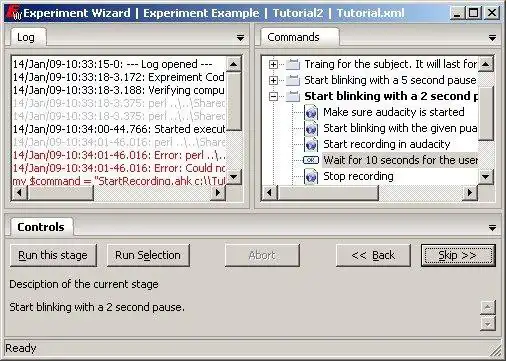This screenshot has height=361, width=506.
Task: Expand 'Start blinking with a 5 second pause' node
Action: 273,80
